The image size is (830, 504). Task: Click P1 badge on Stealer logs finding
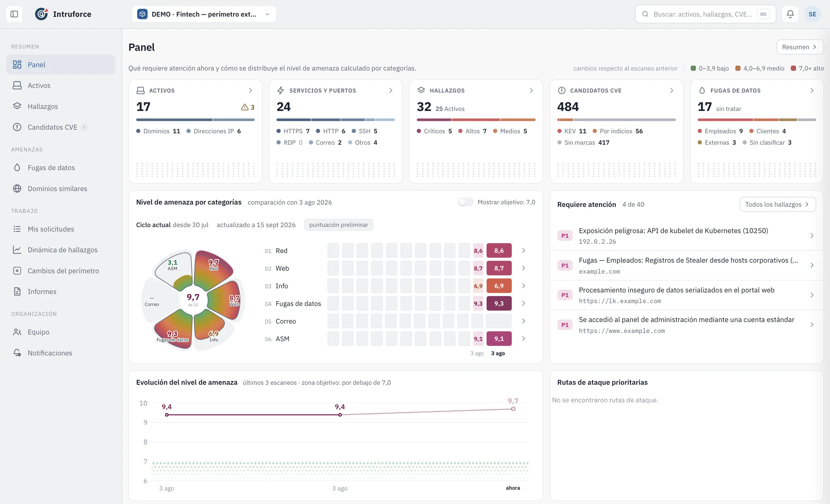click(x=565, y=265)
